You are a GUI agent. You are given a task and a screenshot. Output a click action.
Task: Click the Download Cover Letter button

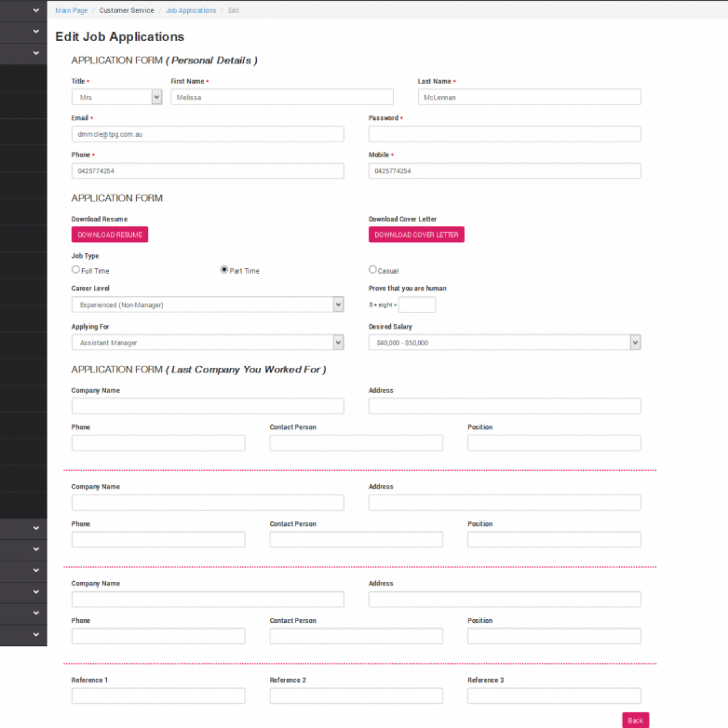[416, 235]
